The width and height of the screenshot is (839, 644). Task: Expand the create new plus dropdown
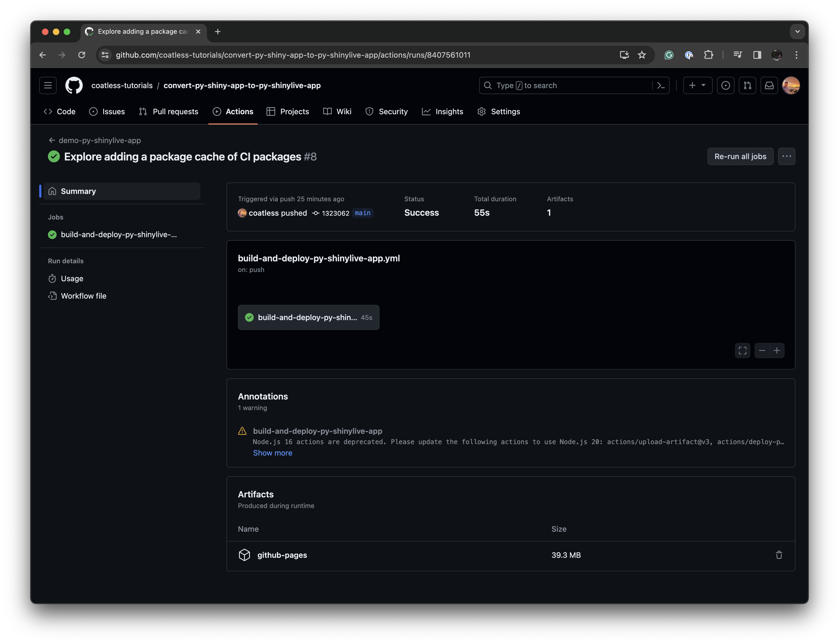pyautogui.click(x=697, y=85)
